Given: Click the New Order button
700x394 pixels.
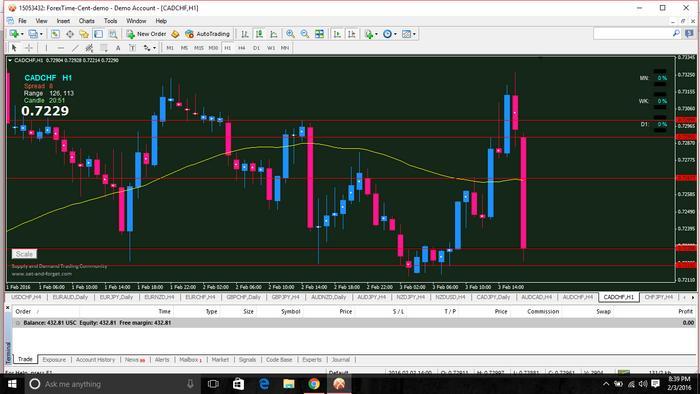Looking at the screenshot, I should coord(146,34).
